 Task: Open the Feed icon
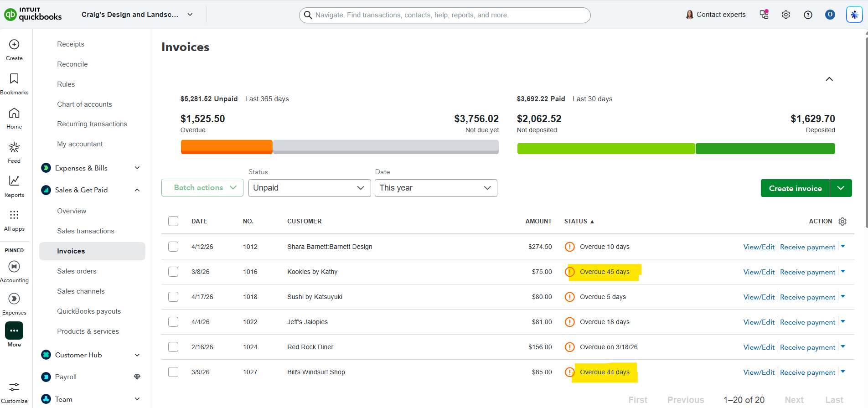14,147
